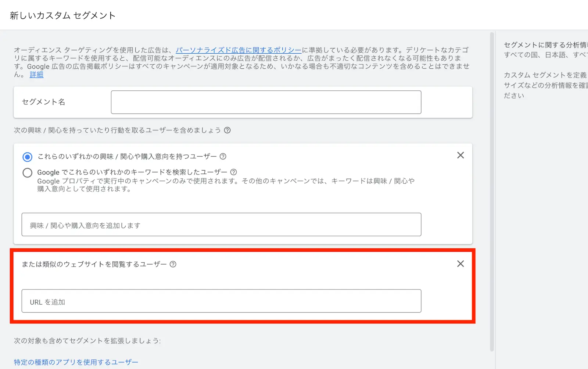Viewport: 588px width, 369px height.
Task: Focus the セグメント名 text field
Action: point(266,102)
